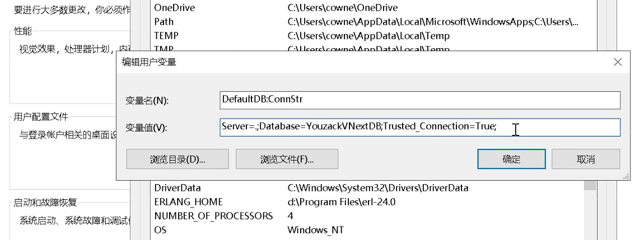This screenshot has width=644, height=240.
Task: Select the DriverData system variable row
Action: pyautogui.click(x=368, y=189)
